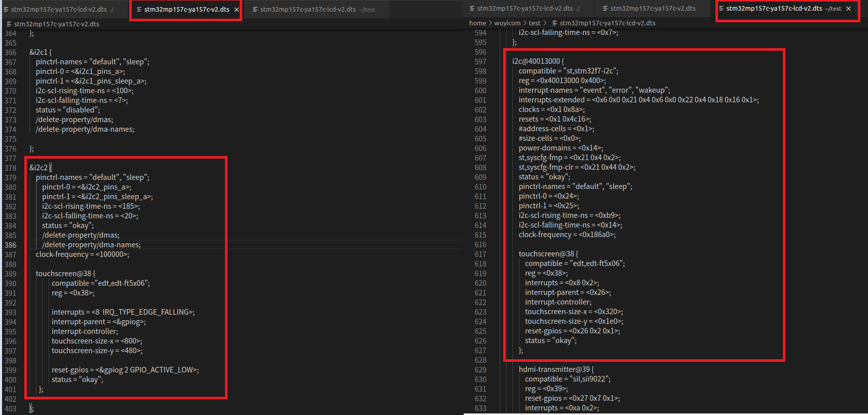Image resolution: width=868 pixels, height=415 pixels.
Task: Click 'pinctrl-1 = <&i2c1_pins_sleep_a>;' line
Action: point(91,81)
